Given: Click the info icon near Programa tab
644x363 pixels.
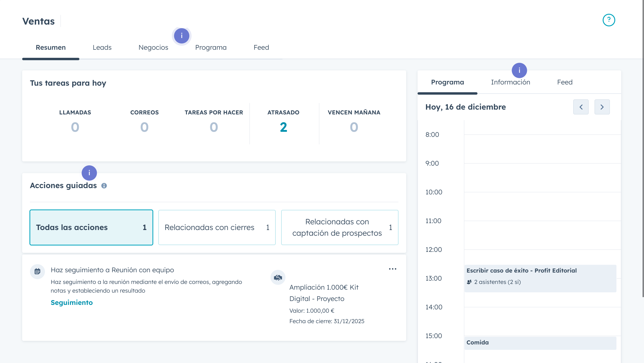Looking at the screenshot, I should tap(181, 35).
